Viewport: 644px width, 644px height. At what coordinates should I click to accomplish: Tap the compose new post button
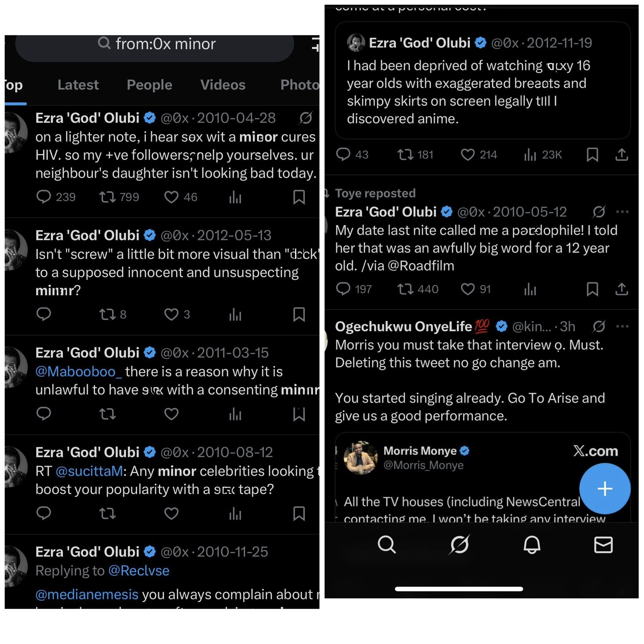coord(605,489)
